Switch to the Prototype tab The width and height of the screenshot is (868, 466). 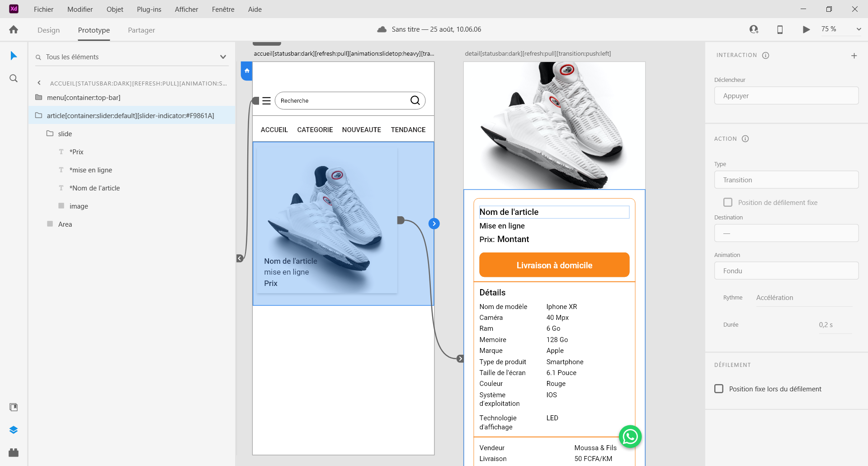pos(94,30)
